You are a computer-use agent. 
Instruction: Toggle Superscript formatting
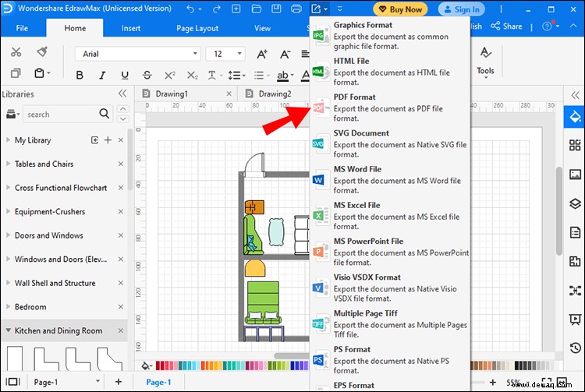170,76
